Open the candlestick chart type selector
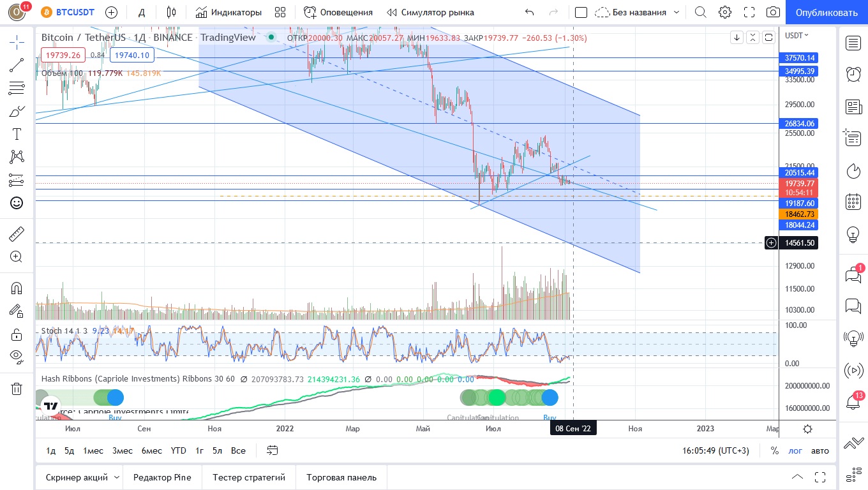The image size is (868, 490). [170, 12]
